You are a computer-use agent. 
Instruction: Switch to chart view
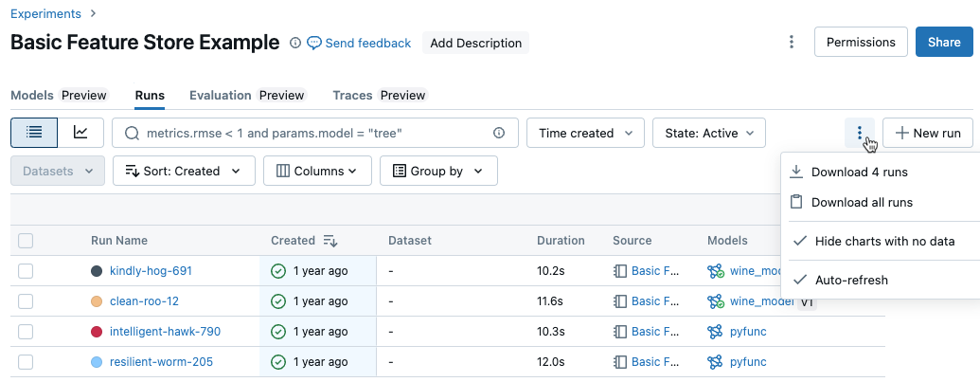click(x=80, y=134)
